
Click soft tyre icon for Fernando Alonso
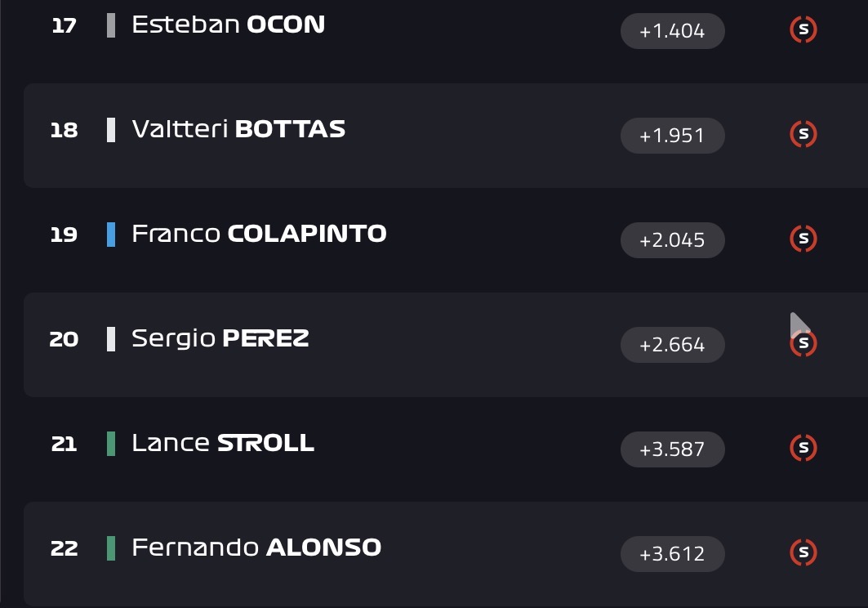coord(803,552)
